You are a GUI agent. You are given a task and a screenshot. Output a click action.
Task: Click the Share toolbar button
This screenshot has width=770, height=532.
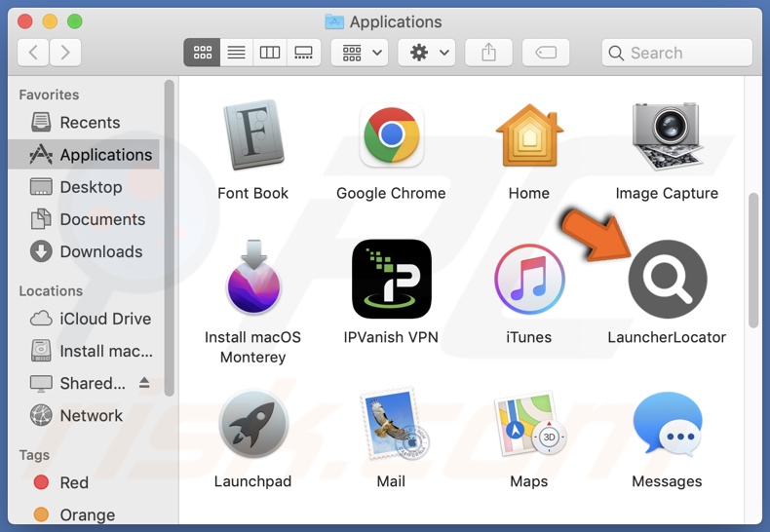(x=488, y=52)
